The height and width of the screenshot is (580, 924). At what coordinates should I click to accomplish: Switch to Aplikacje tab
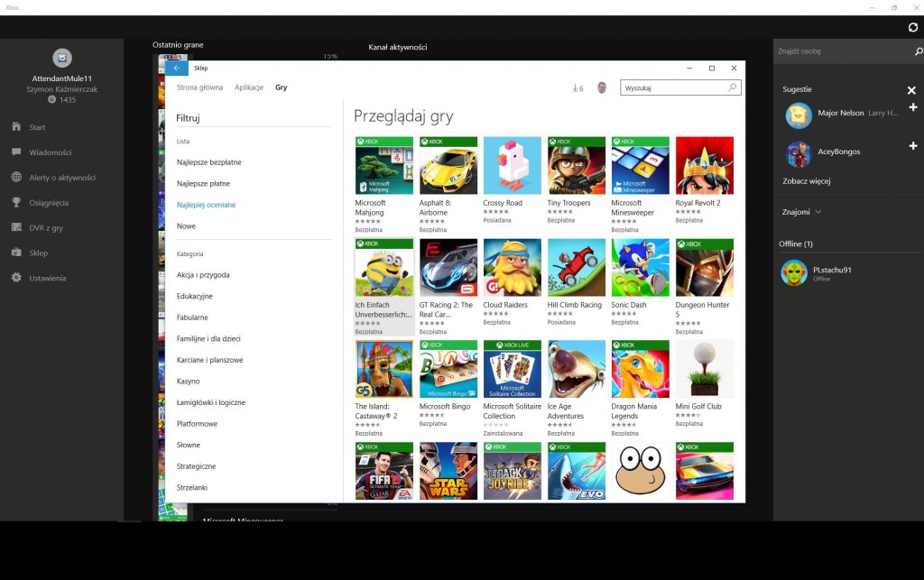click(249, 87)
